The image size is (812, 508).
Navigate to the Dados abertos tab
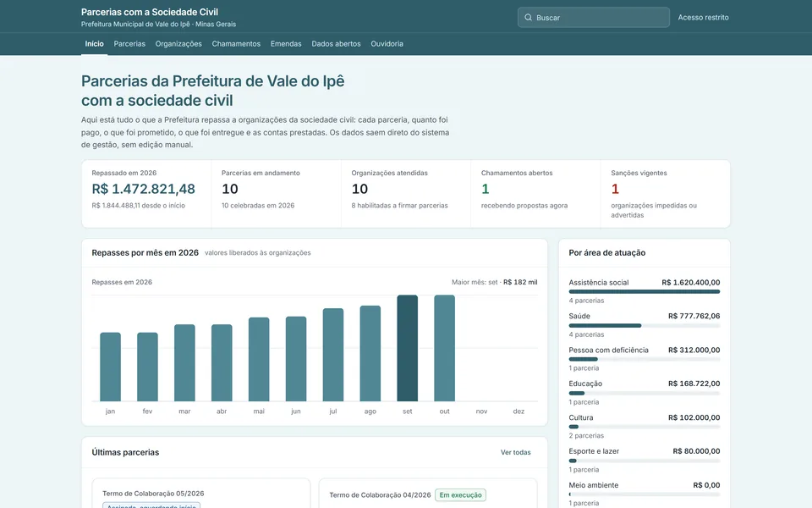[x=336, y=44]
